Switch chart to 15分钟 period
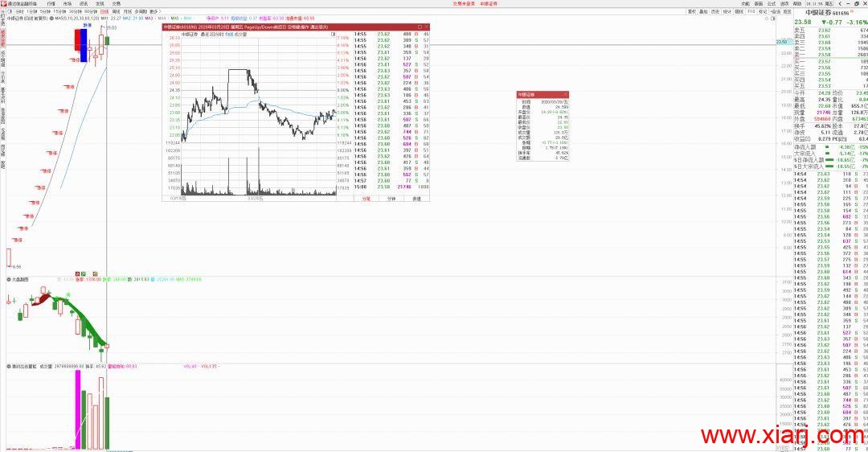The height and width of the screenshot is (452, 868). [x=59, y=11]
